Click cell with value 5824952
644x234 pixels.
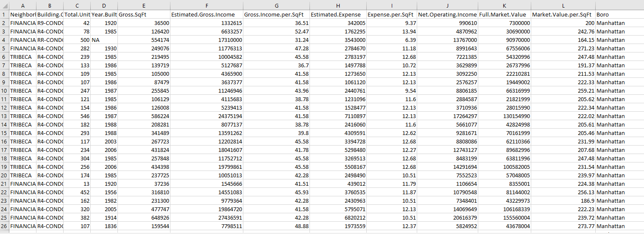[x=447, y=226]
